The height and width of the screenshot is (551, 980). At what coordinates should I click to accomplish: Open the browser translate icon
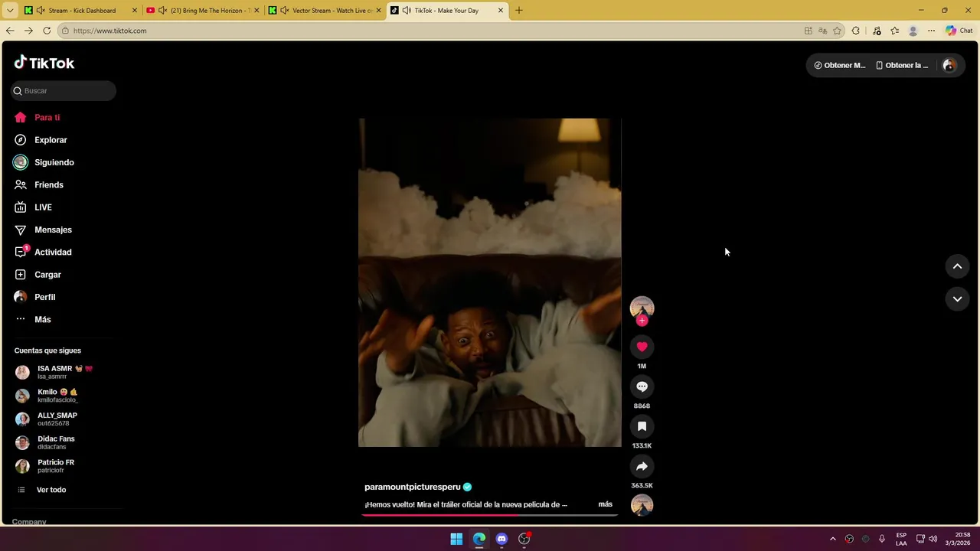(x=822, y=31)
